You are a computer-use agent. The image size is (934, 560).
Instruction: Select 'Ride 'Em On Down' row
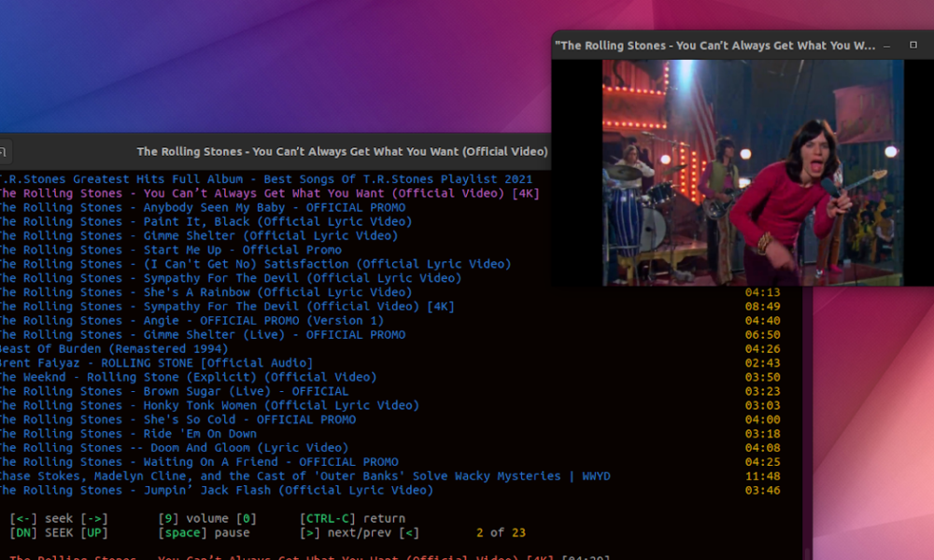[128, 434]
